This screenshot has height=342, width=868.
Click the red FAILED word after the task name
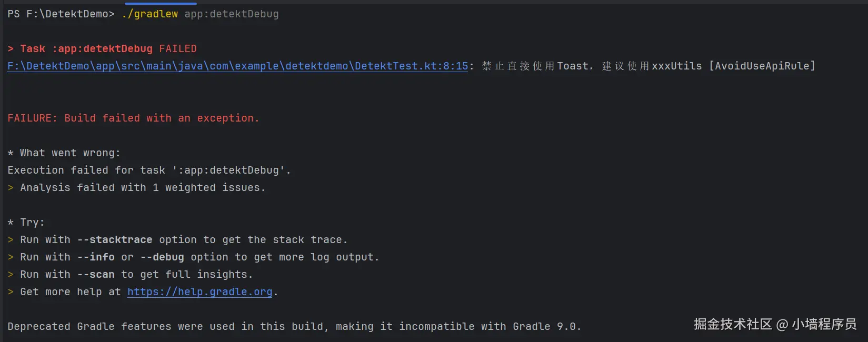tap(178, 49)
